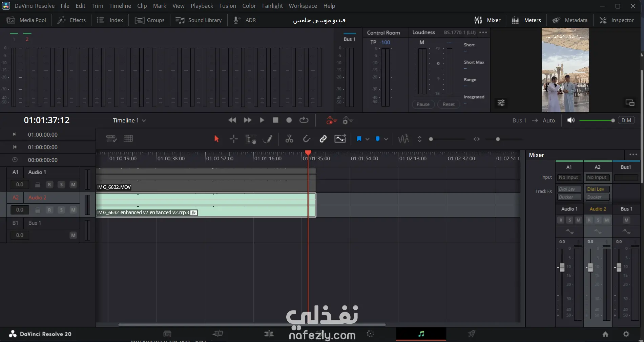Select the pointer selection tool
The width and height of the screenshot is (644, 342).
(216, 139)
